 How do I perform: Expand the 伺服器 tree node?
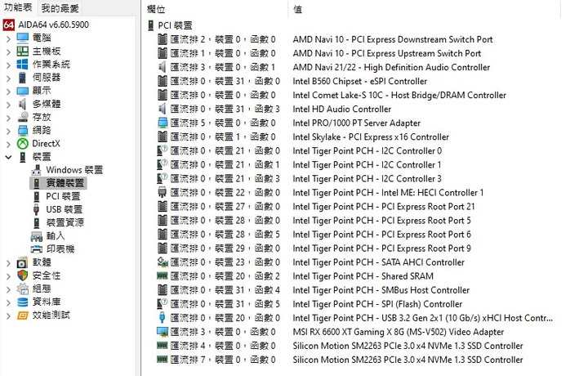point(8,78)
